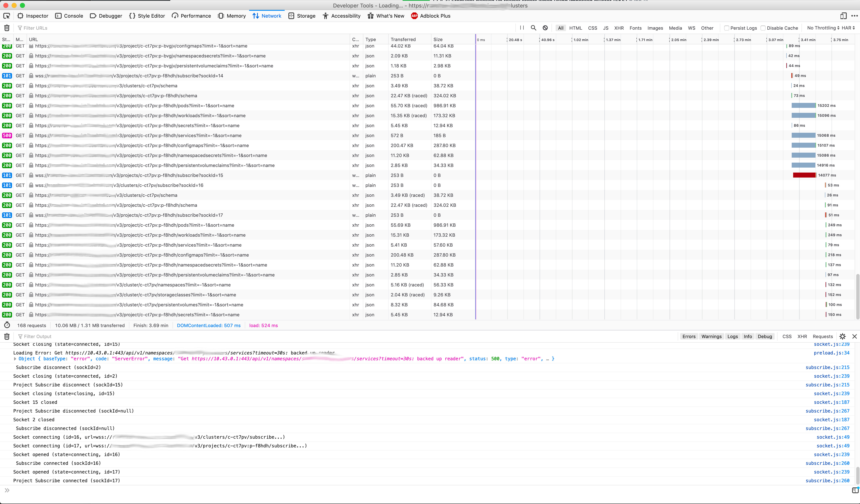Image resolution: width=860 pixels, height=504 pixels.
Task: Open responsive design mode icon
Action: coord(843,16)
